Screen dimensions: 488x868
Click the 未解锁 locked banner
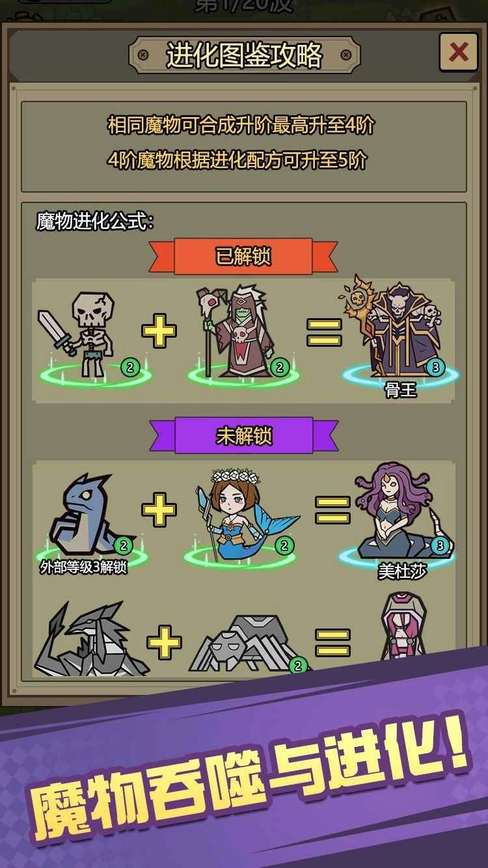[x=243, y=436]
